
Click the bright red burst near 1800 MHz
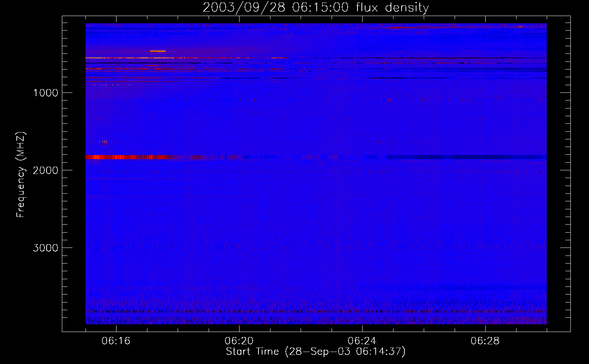pyautogui.click(x=129, y=157)
